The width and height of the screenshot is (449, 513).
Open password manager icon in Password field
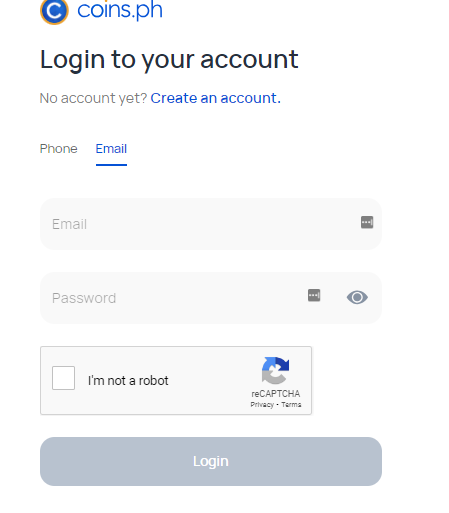click(314, 295)
